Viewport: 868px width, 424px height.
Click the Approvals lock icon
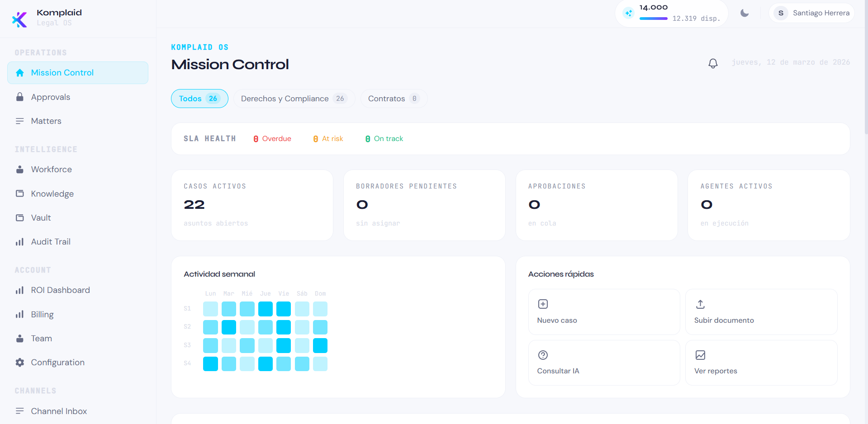point(20,97)
